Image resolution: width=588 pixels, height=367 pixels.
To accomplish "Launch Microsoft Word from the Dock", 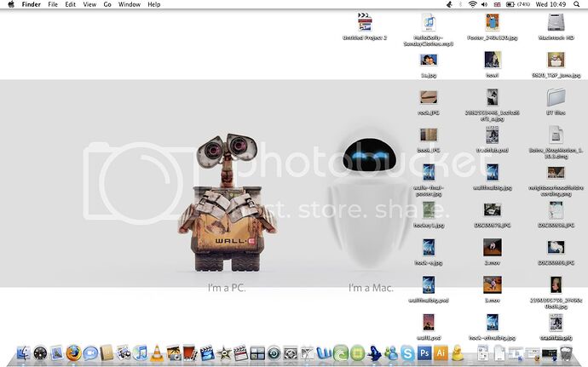I will pyautogui.click(x=324, y=353).
